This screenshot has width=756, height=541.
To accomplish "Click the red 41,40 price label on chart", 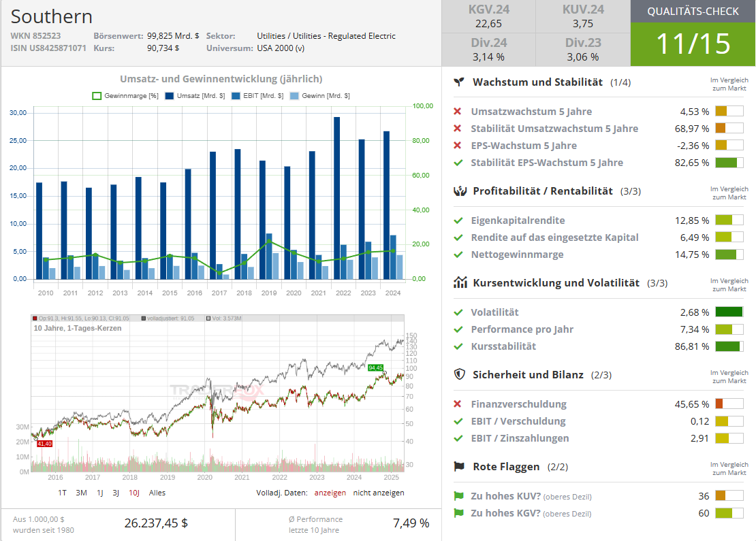I will (x=44, y=444).
